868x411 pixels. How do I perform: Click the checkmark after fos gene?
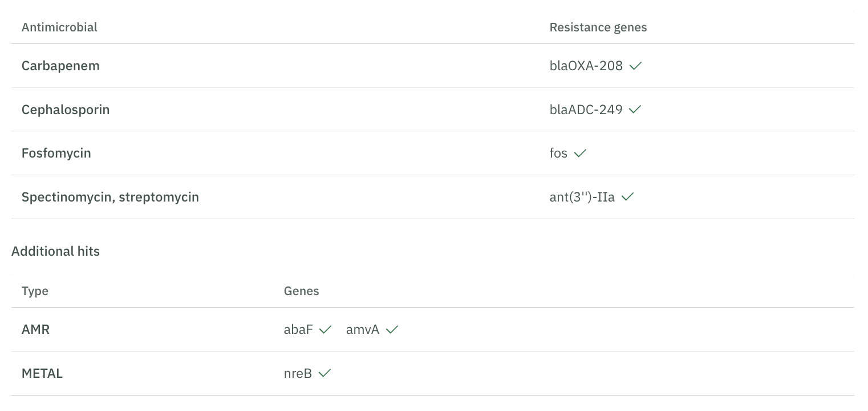580,154
